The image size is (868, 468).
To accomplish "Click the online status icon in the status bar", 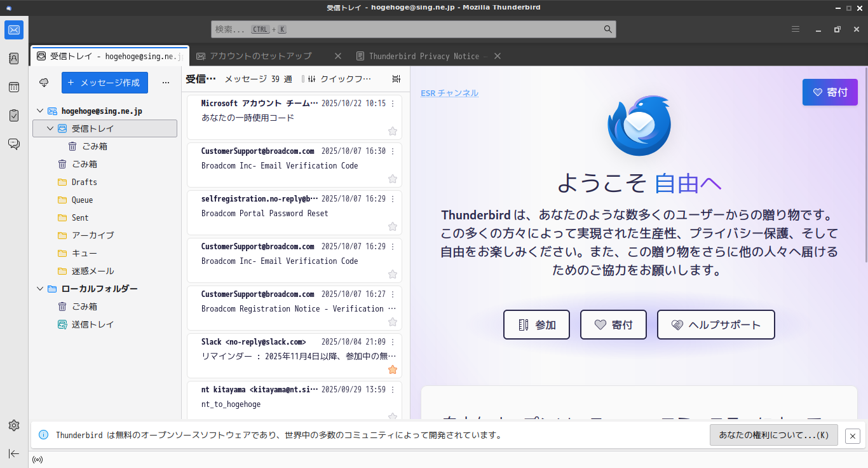I will tap(37, 459).
